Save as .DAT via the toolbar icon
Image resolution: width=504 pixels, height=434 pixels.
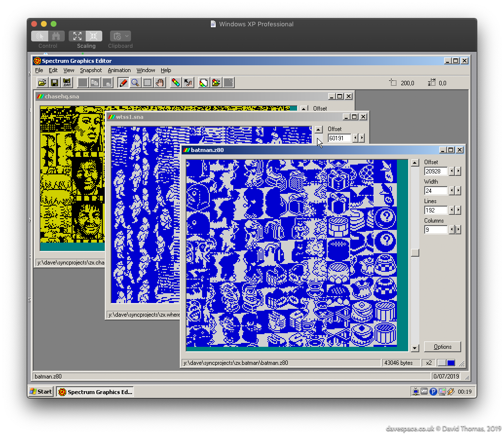pos(67,83)
